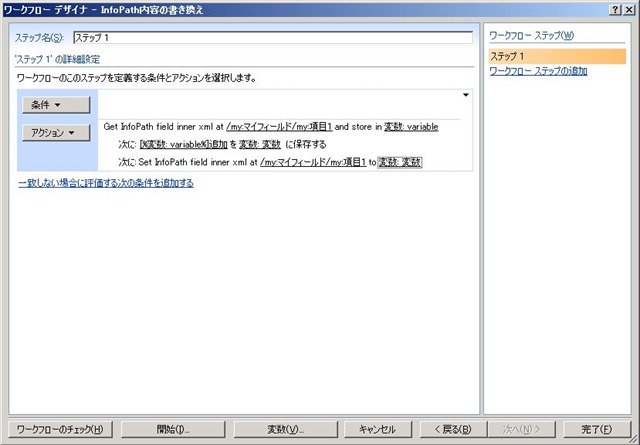Click the 開始(I)... button
Image resolution: width=640 pixels, height=445 pixels.
coord(173,429)
